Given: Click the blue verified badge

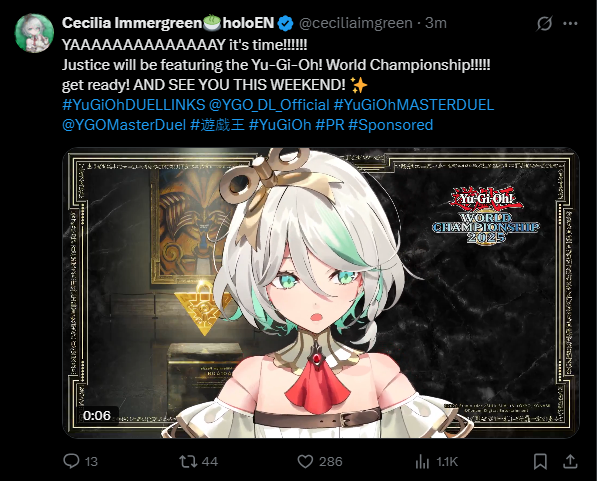Looking at the screenshot, I should click(x=286, y=24).
